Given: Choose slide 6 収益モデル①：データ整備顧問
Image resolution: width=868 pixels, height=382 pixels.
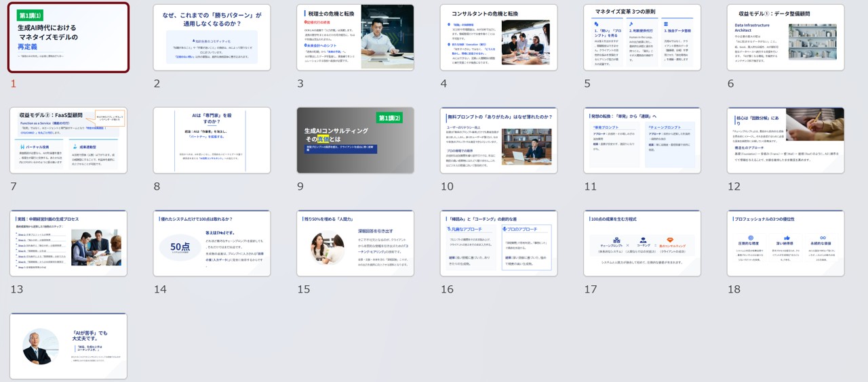Looking at the screenshot, I should point(785,37).
